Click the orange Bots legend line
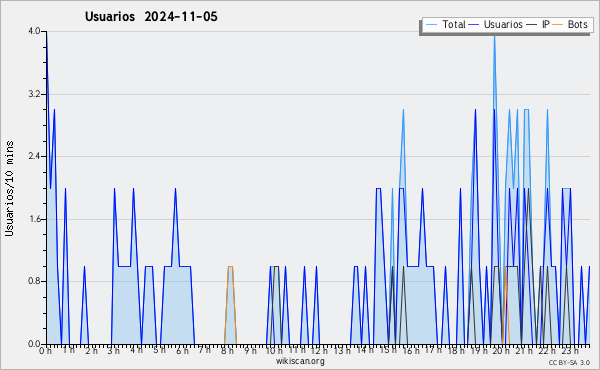This screenshot has height=370, width=600. coord(558,25)
